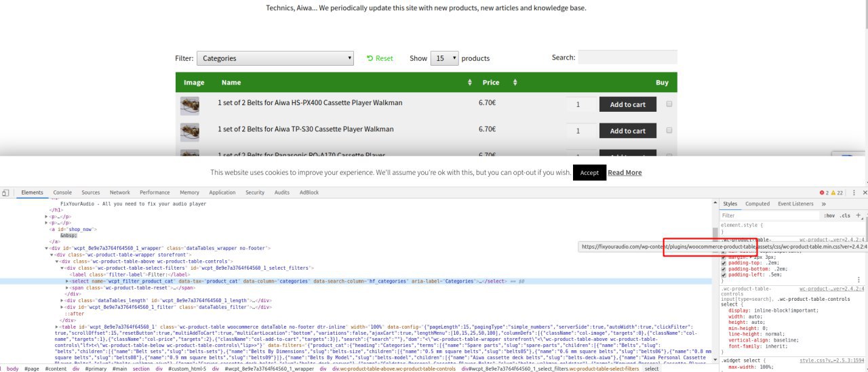
Task: Open the Categories filter dropdown
Action: pyautogui.click(x=275, y=58)
